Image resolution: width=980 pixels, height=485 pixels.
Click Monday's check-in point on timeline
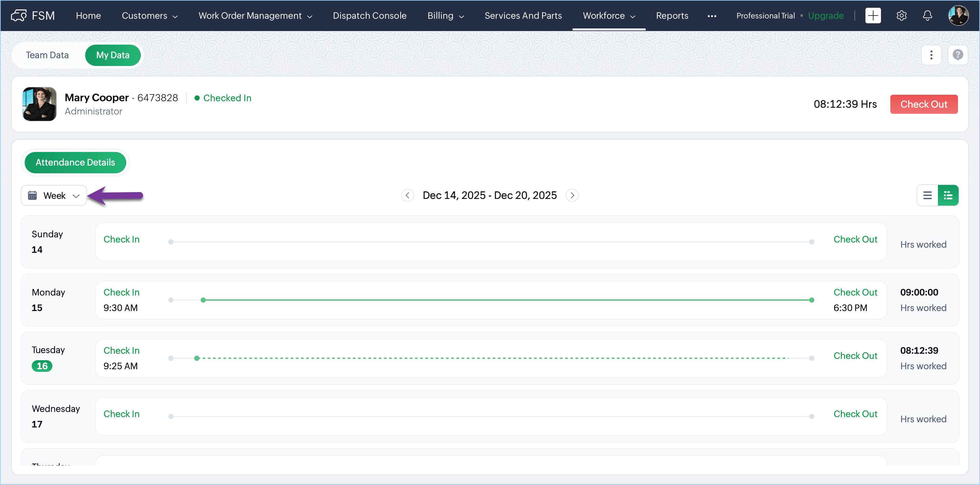click(203, 300)
